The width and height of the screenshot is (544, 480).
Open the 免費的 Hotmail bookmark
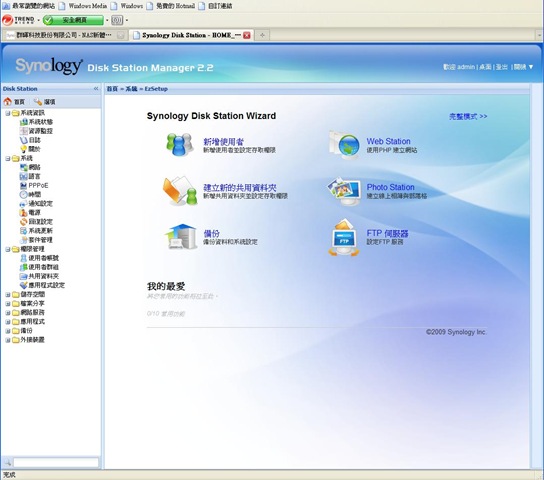[x=170, y=6]
